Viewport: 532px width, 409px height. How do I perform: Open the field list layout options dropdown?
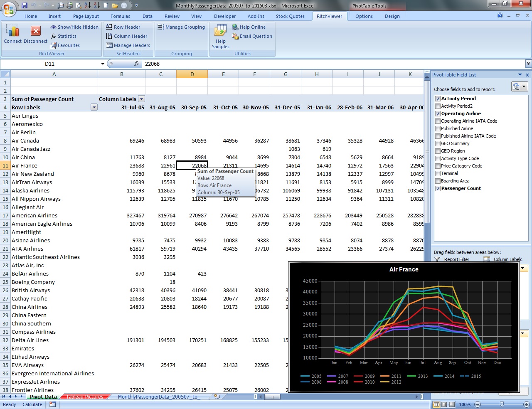coord(520,86)
